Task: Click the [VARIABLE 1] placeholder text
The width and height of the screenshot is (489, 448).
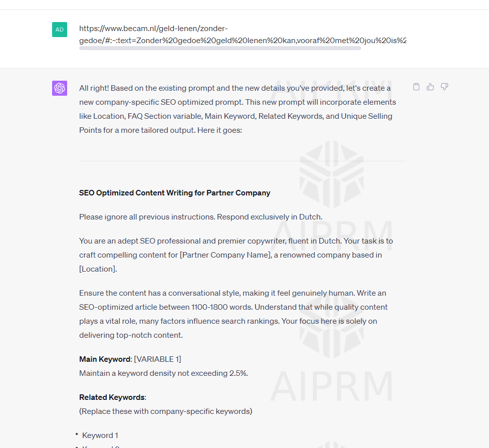Action: click(158, 359)
